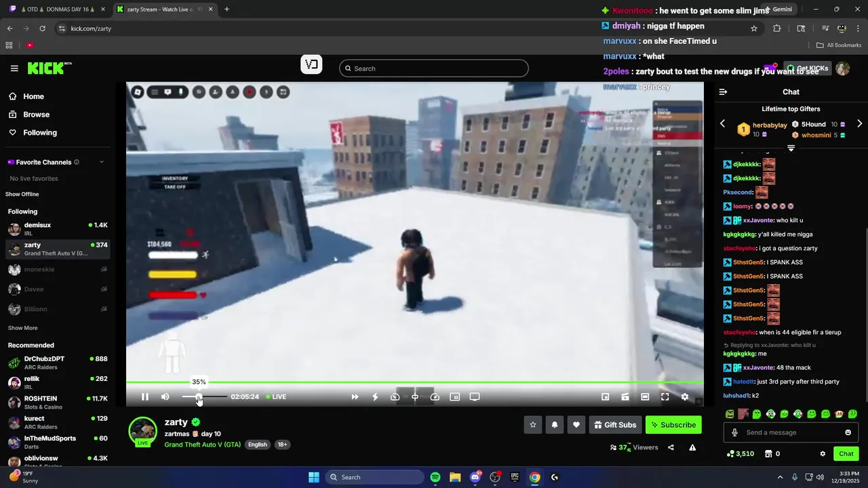Viewport: 868px width, 488px height.
Task: Click the green LIVE indicator in player
Action: pyautogui.click(x=276, y=396)
